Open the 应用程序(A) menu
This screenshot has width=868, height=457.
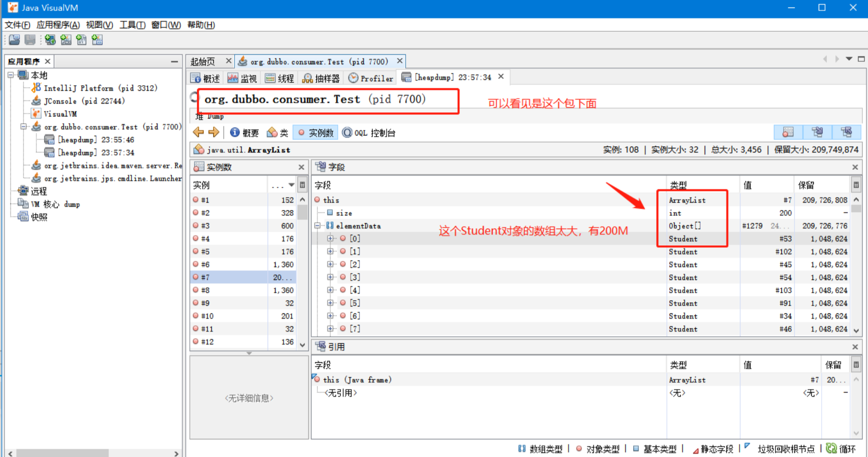click(58, 25)
